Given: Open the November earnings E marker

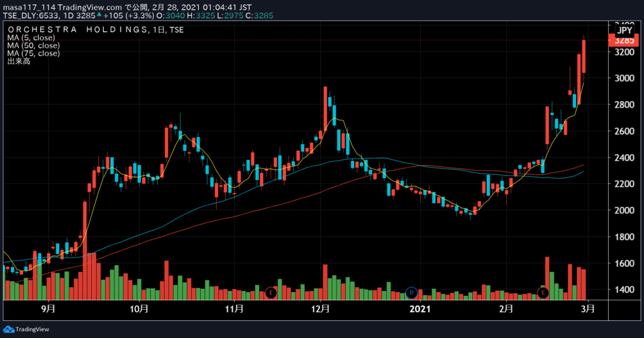Looking at the screenshot, I should (x=270, y=293).
